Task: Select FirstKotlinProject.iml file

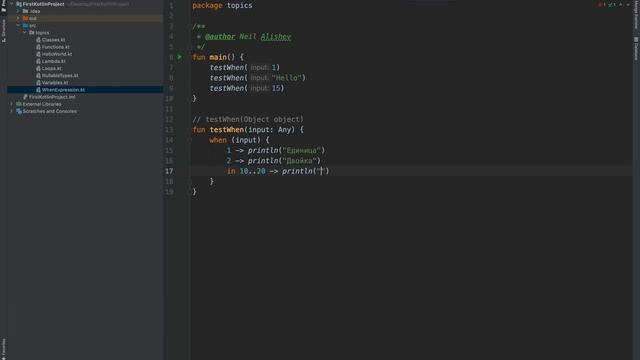Action: tap(52, 97)
